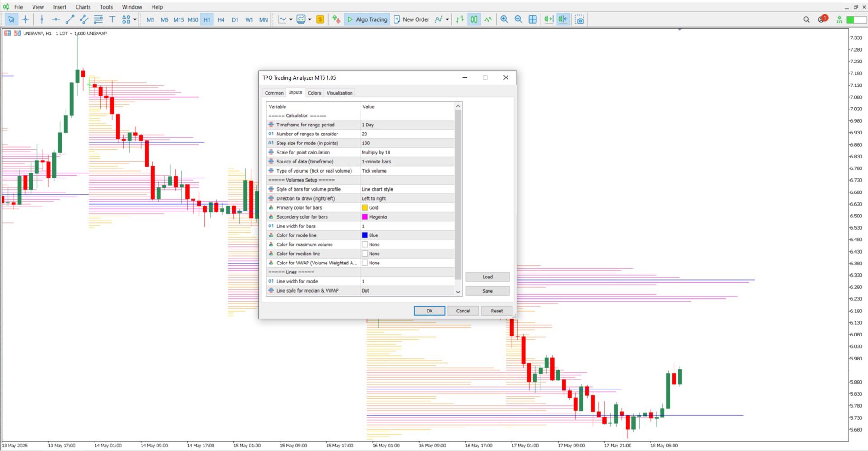Open Timeframe for range period value 1 Day
The image size is (868, 451).
click(x=407, y=125)
